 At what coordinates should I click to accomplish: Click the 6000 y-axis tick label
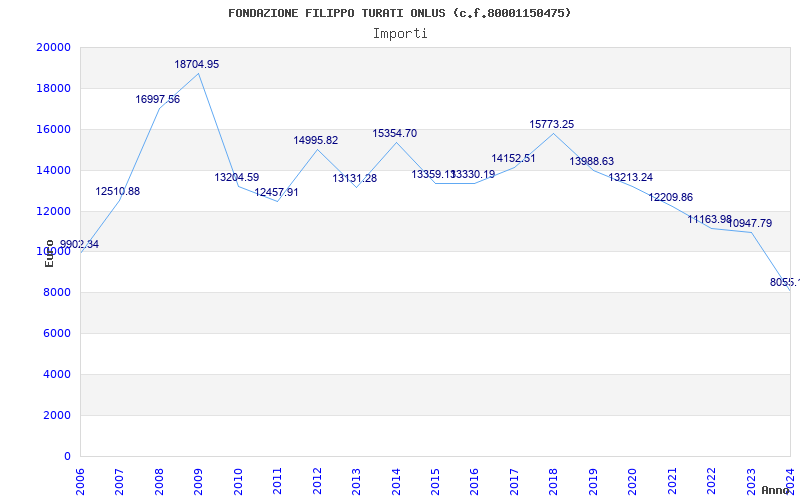57,334
